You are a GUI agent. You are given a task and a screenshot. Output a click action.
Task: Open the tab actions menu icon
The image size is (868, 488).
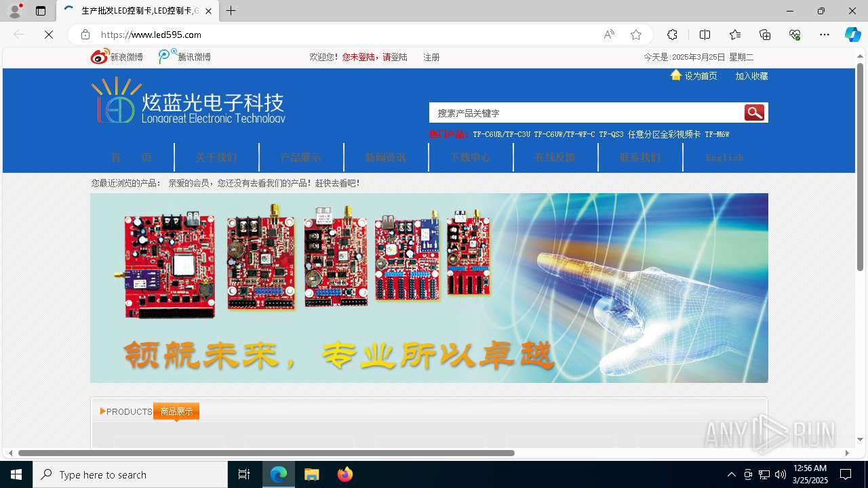[x=41, y=11]
